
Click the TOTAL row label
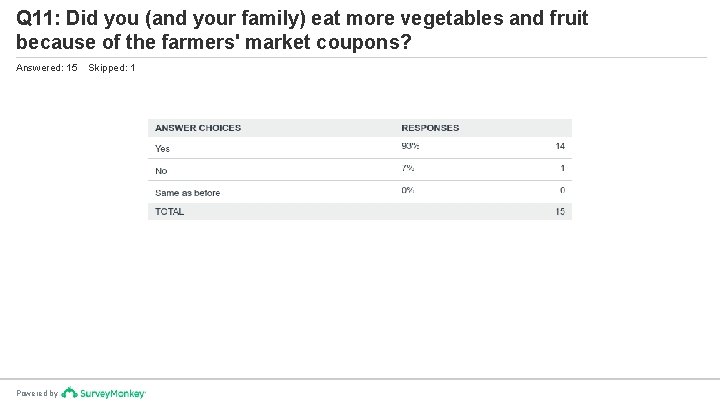click(x=169, y=212)
